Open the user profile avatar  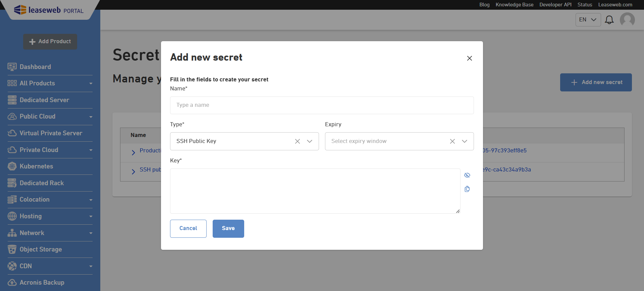[627, 19]
